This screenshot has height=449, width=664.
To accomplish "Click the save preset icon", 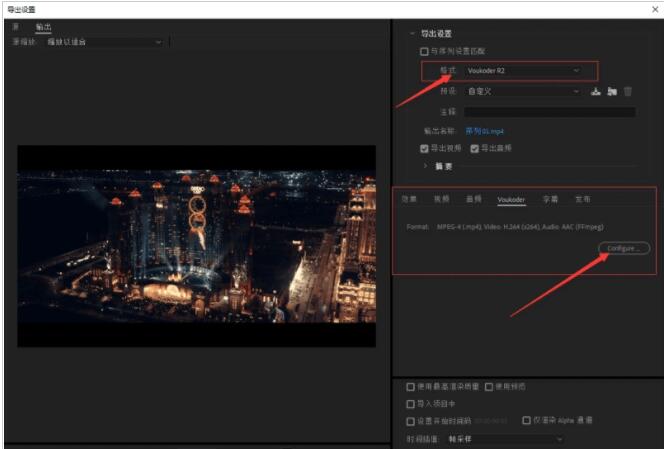I will coord(596,91).
